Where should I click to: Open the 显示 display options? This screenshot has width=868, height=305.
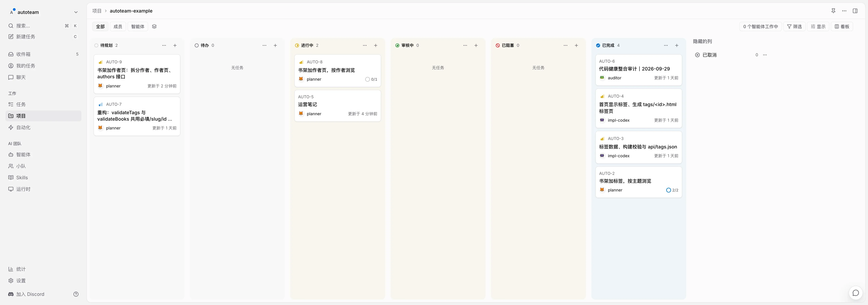[x=818, y=27]
